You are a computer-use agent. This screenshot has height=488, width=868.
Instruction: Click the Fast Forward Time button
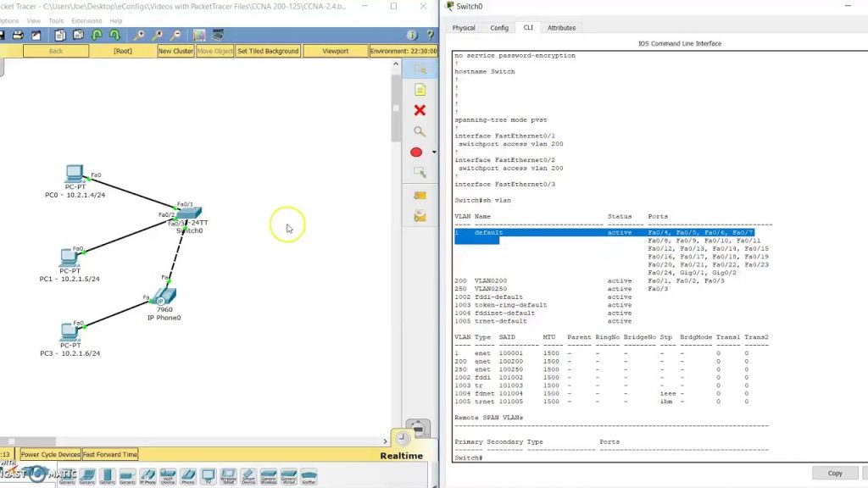coord(110,455)
